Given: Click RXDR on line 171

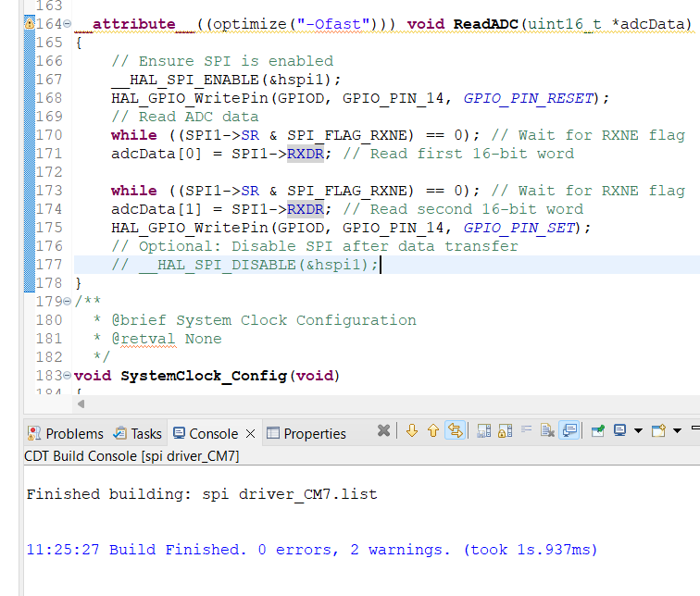Looking at the screenshot, I should [306, 154].
